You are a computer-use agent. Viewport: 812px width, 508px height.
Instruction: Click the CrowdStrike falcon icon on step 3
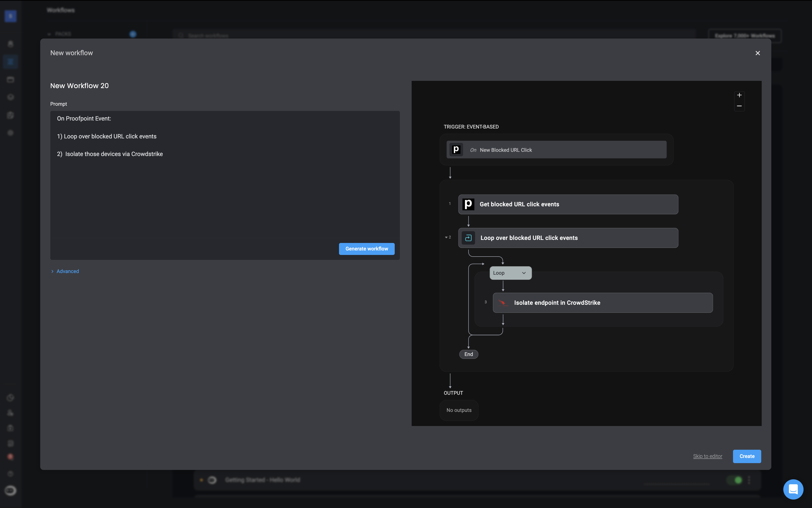(x=502, y=303)
